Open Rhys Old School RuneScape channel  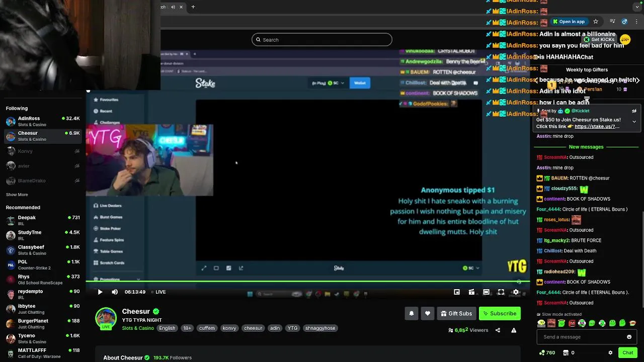(43, 280)
